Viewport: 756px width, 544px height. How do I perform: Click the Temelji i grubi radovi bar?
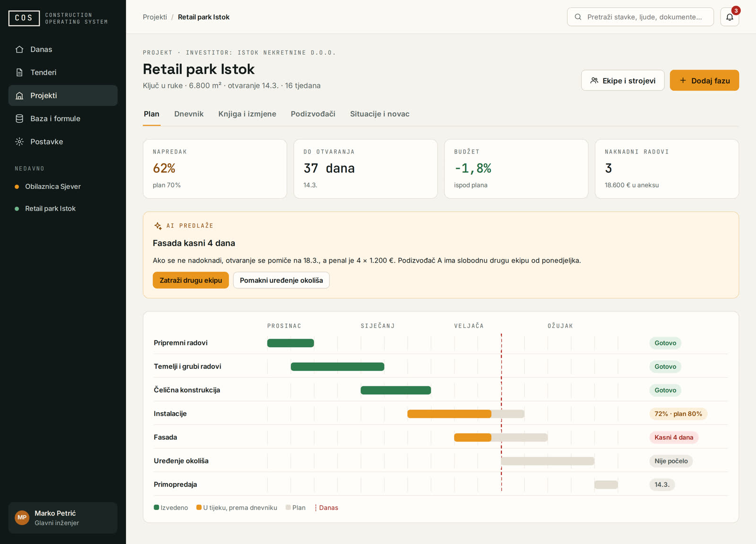337,366
